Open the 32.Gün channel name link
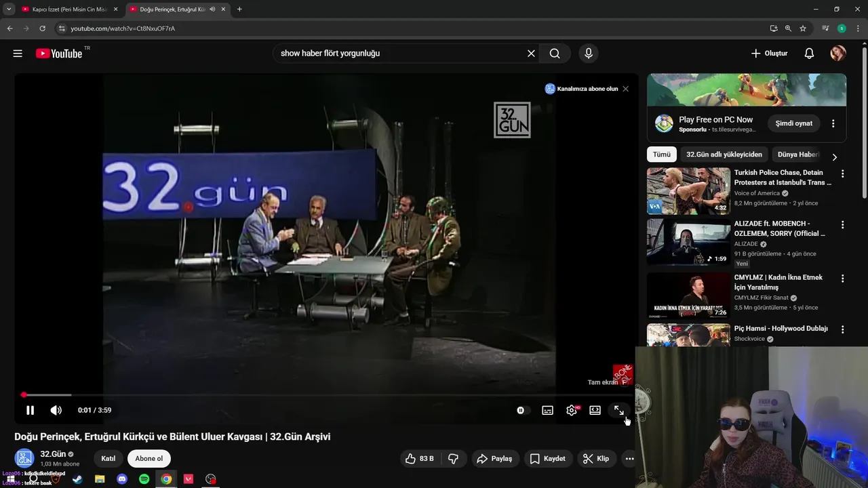Screen dimensions: 868x488 [53, 454]
